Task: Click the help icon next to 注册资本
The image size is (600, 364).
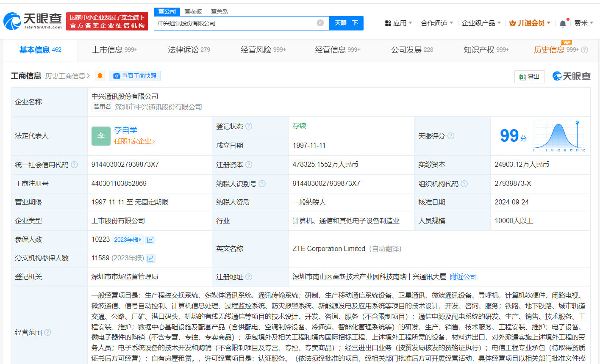Action: click(249, 165)
